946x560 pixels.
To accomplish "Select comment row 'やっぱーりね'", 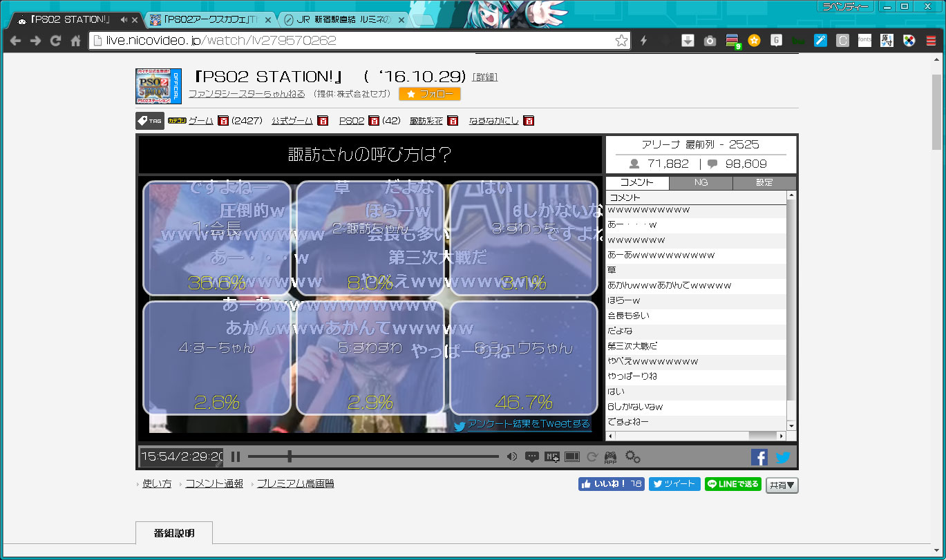I will coord(696,376).
